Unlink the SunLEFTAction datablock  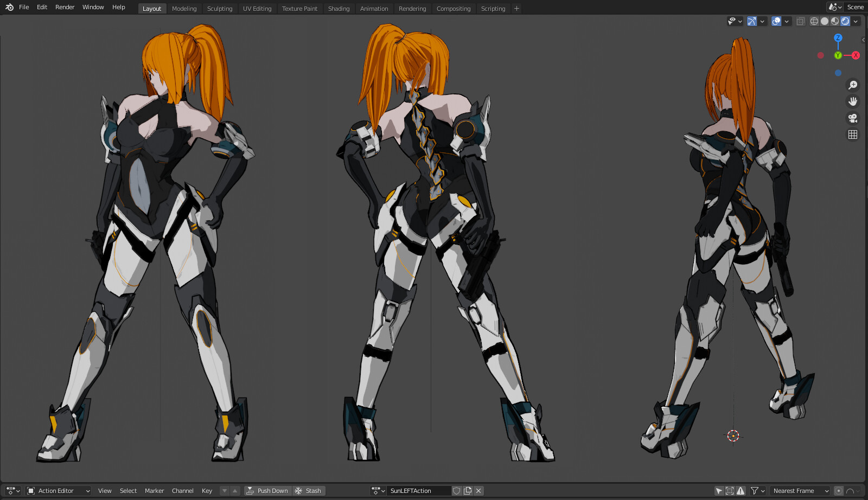click(478, 490)
